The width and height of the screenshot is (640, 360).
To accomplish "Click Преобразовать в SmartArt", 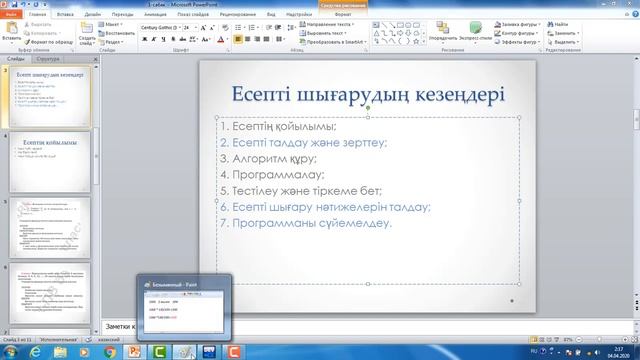I will (333, 42).
